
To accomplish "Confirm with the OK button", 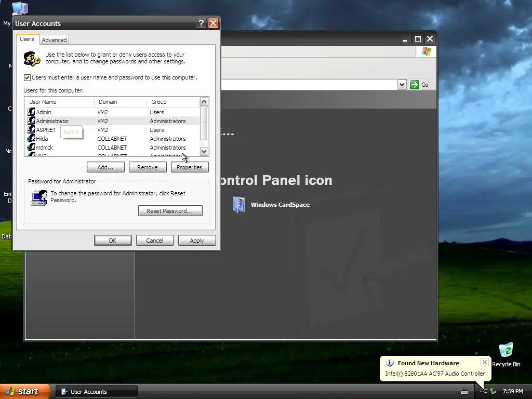I will point(113,241).
